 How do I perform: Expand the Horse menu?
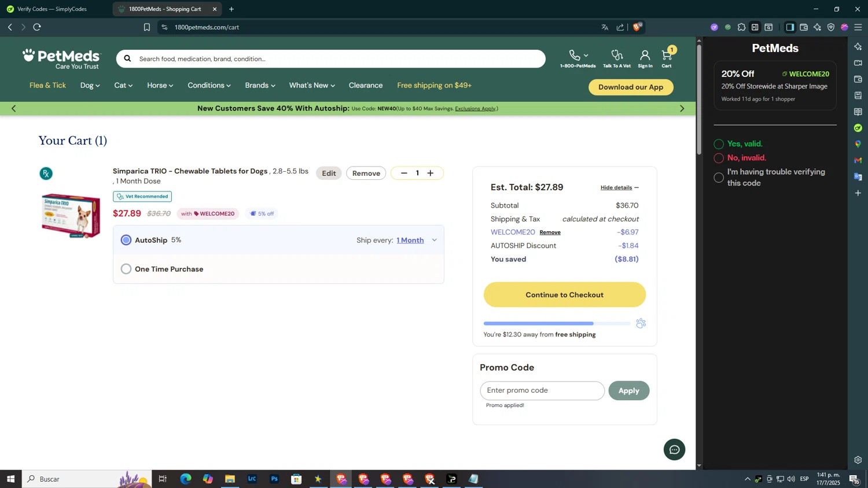tap(160, 86)
